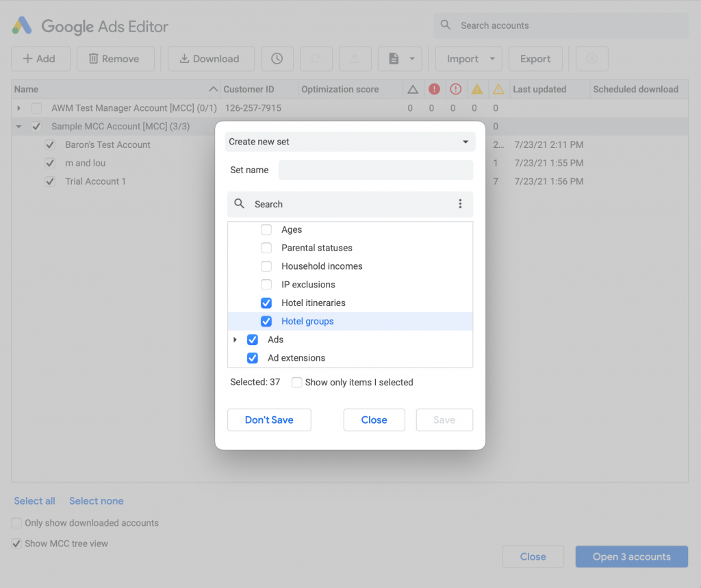Focus the Search accounts field

[x=561, y=25]
